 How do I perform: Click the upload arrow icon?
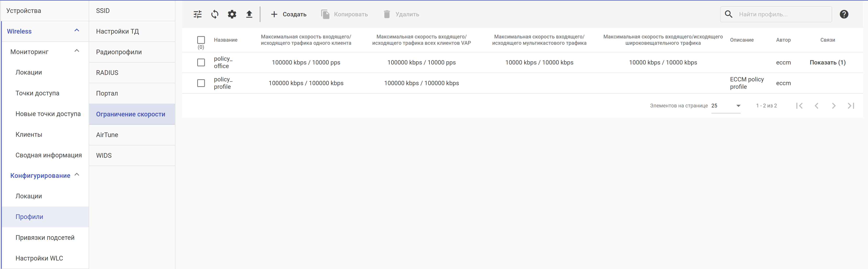[249, 14]
